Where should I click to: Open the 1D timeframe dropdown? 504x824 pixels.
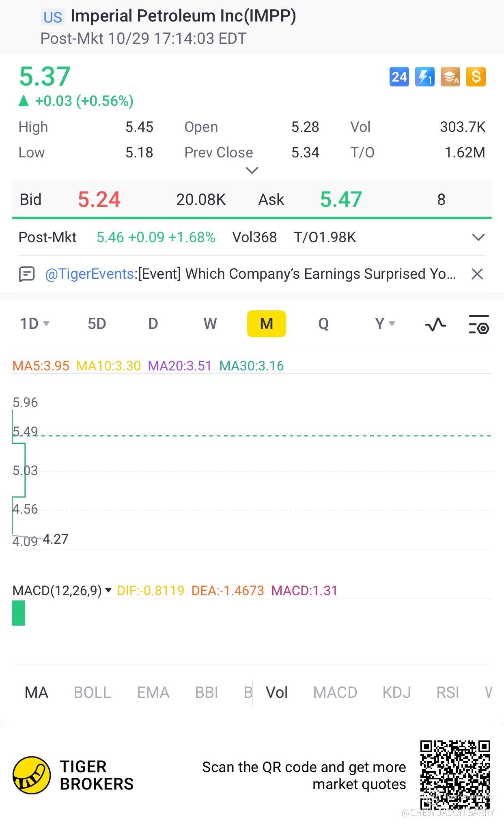[34, 324]
